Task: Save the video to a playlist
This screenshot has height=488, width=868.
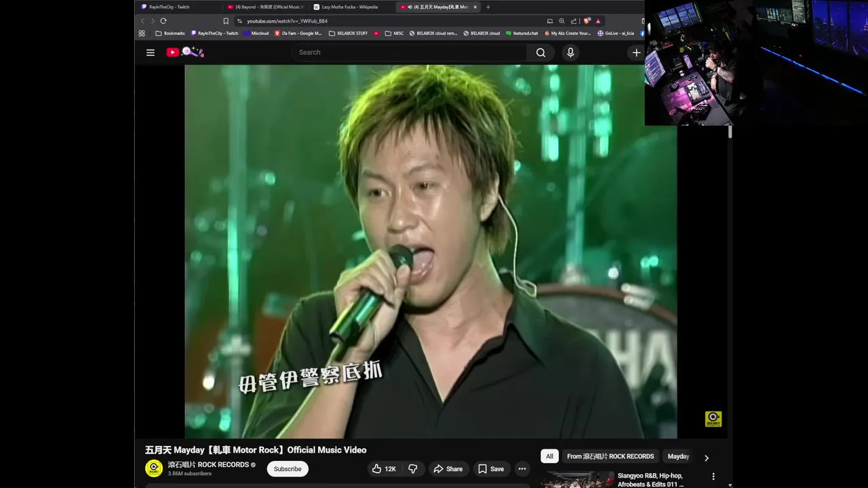Action: coord(490,469)
